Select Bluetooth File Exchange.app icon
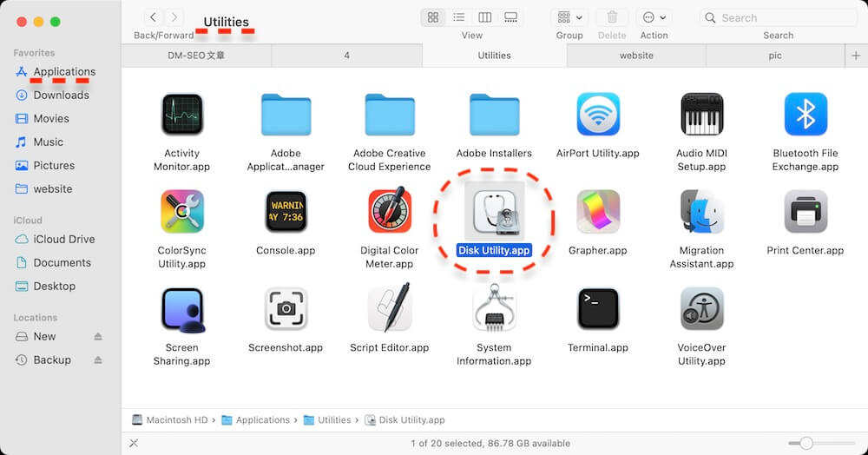 coord(806,115)
